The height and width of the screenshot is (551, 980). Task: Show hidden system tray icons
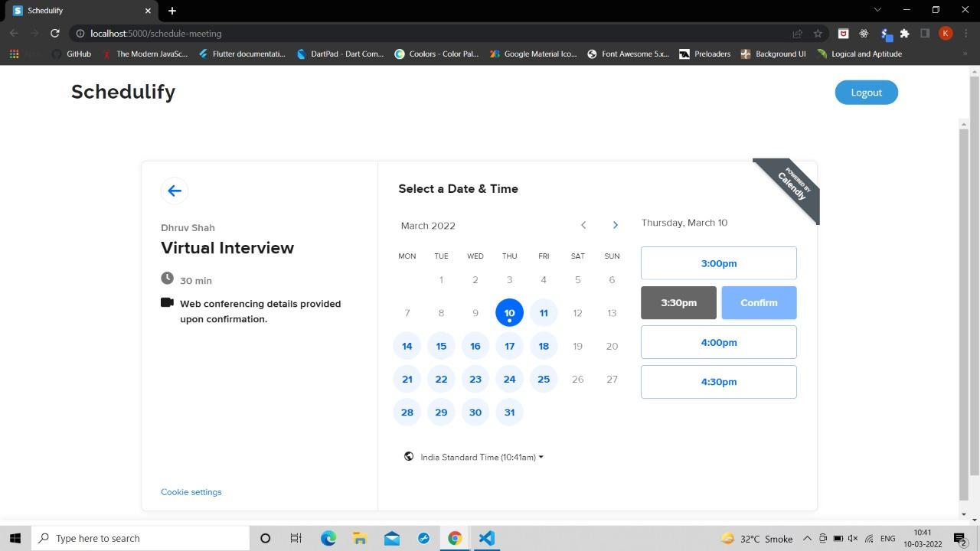[x=807, y=539]
